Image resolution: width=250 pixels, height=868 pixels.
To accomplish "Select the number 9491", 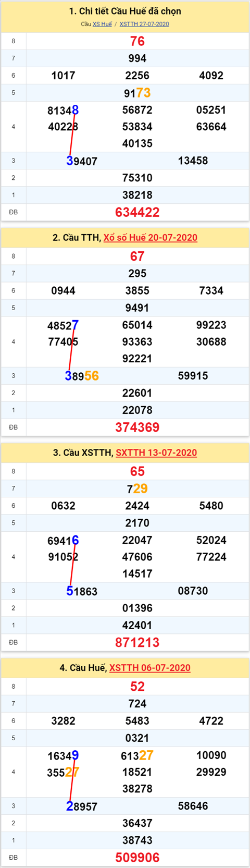I will point(137,308).
